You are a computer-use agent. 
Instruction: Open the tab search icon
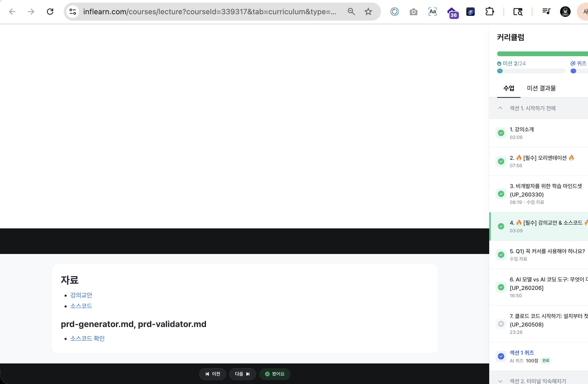coord(518,12)
